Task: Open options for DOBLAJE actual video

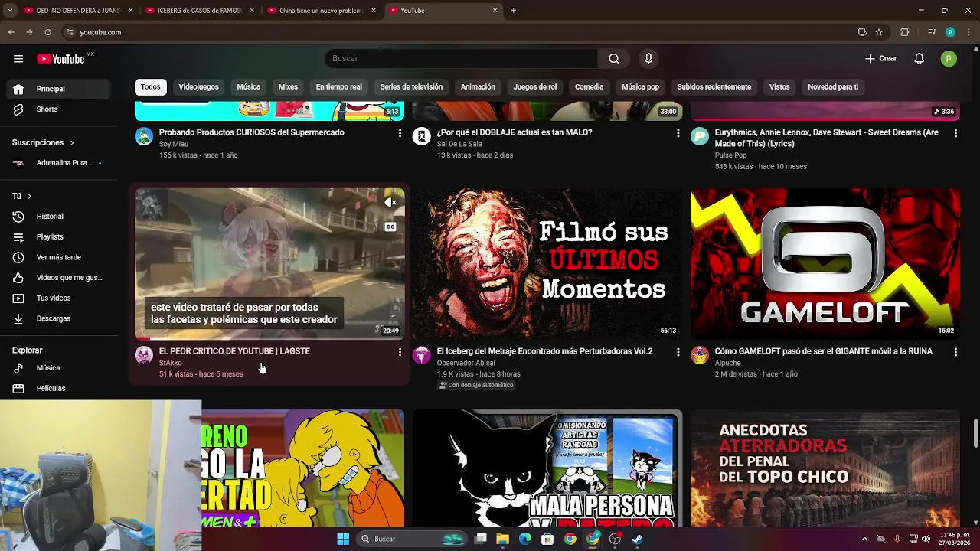Action: tap(678, 133)
